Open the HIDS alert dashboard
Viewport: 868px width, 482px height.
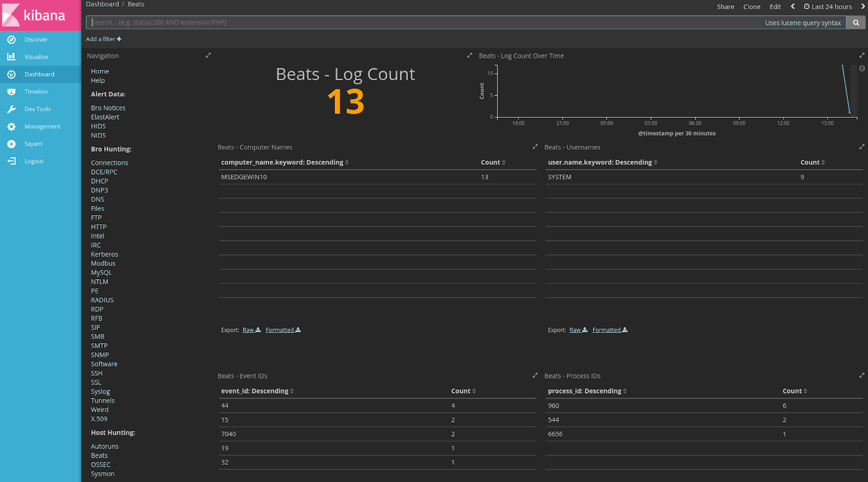98,126
